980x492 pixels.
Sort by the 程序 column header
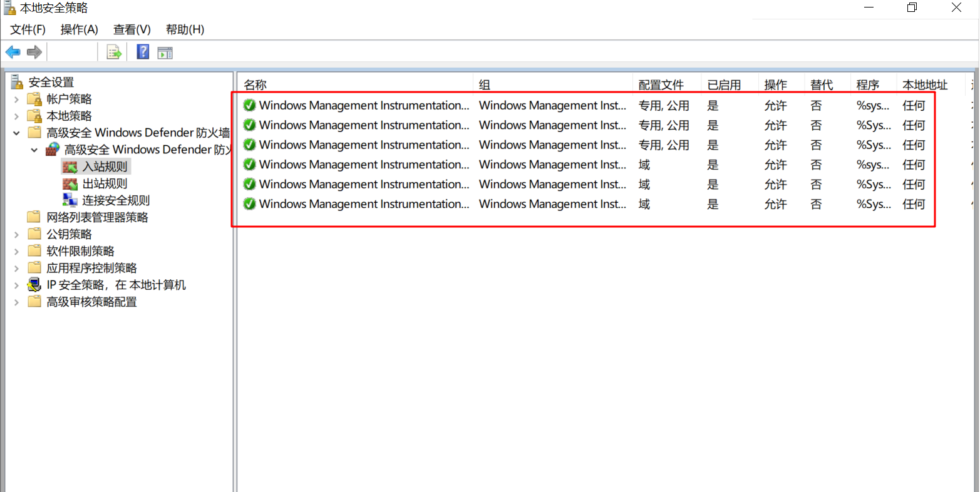coord(874,85)
